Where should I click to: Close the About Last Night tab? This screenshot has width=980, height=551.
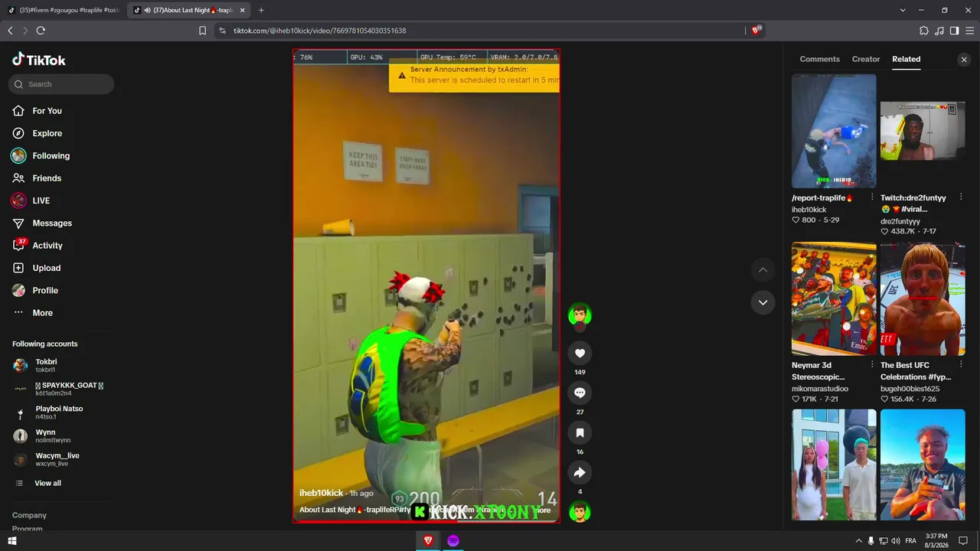pyautogui.click(x=242, y=10)
